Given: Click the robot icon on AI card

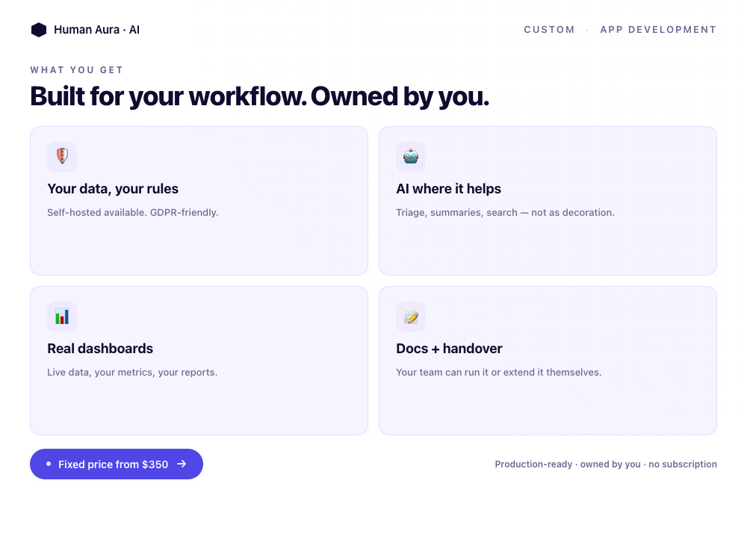Looking at the screenshot, I should [x=411, y=156].
